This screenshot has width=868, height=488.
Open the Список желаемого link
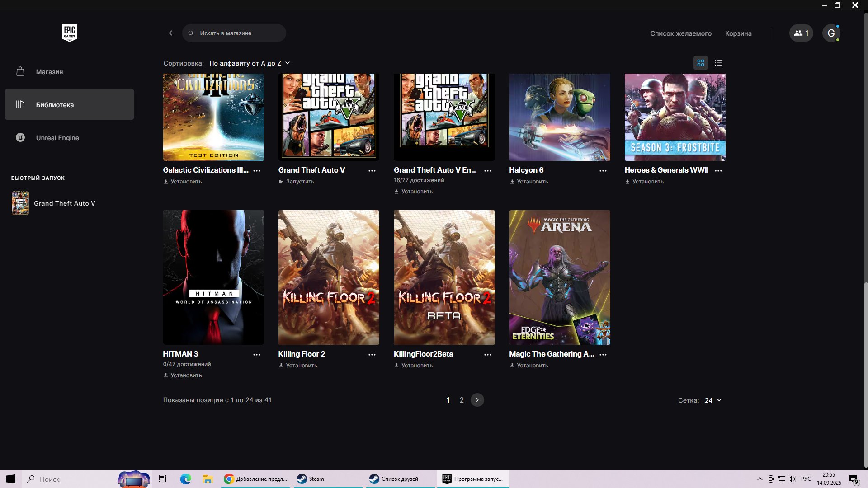(680, 33)
